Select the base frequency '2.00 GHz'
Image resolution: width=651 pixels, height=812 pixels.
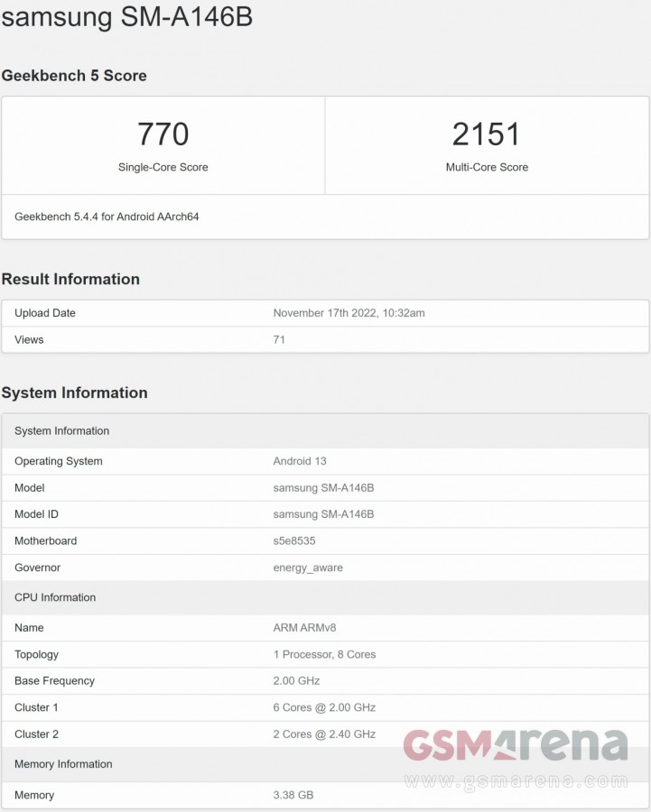point(296,681)
